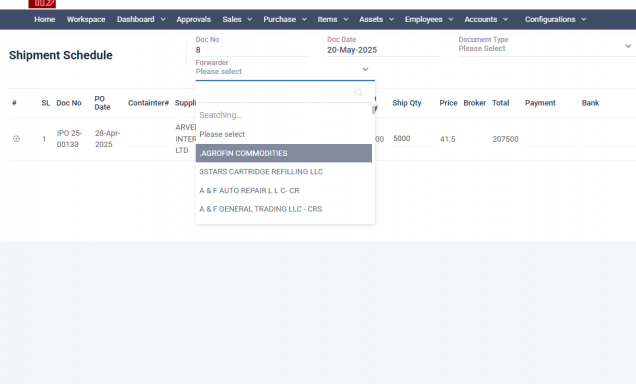
Task: Click the Doc Date field
Action: click(383, 50)
